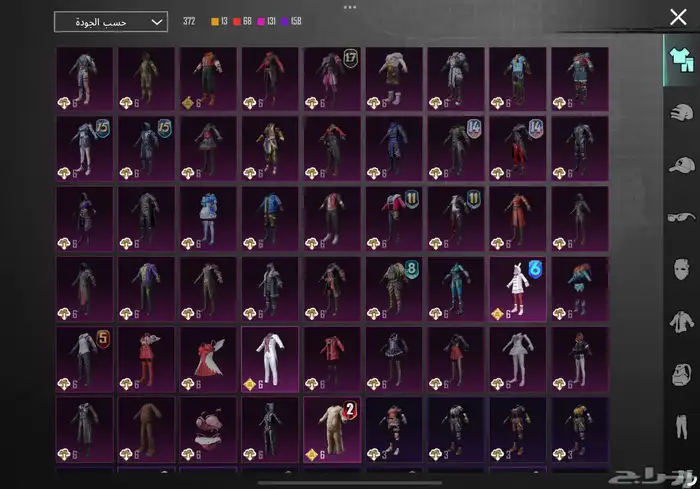Select the outfit with the season 5 badge
This screenshot has height=489, width=700.
point(84,359)
